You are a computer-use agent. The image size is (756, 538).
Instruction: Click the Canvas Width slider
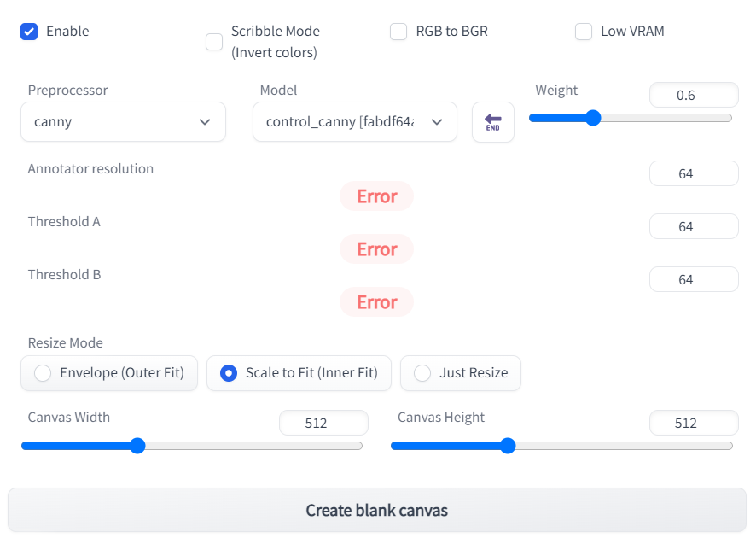click(137, 445)
